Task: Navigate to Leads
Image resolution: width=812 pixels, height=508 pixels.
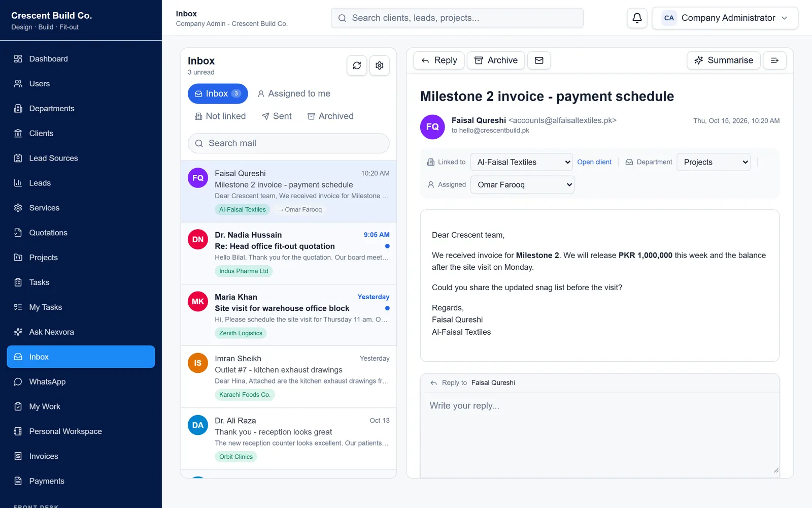Action: click(81, 183)
